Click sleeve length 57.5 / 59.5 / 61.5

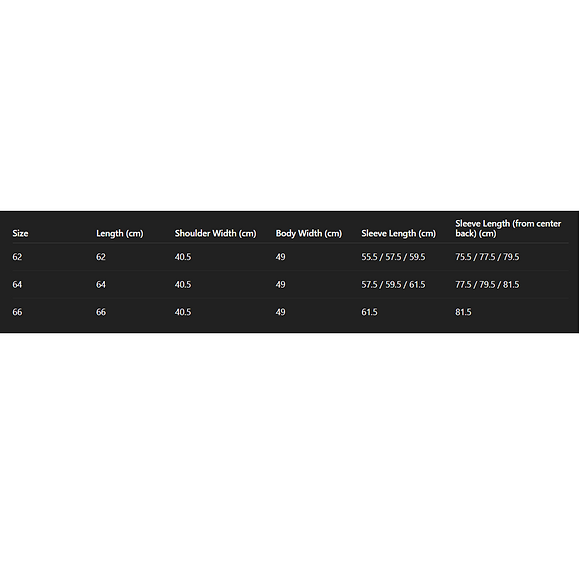tap(393, 284)
